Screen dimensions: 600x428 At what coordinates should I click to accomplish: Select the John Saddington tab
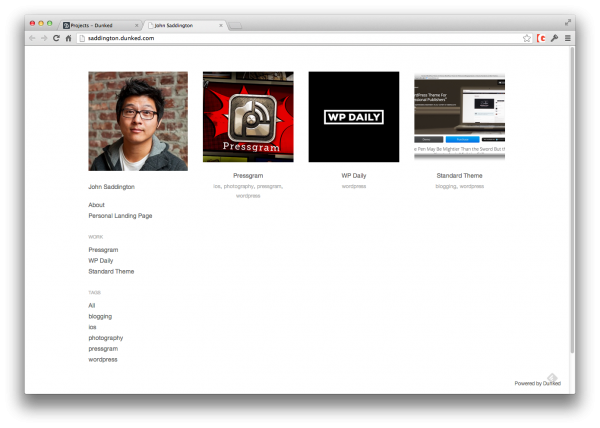point(184,25)
